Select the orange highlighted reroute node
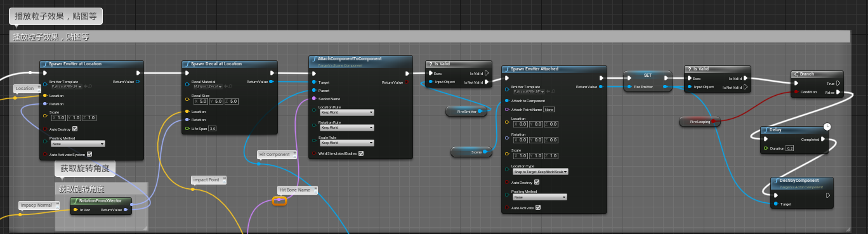Image resolution: width=868 pixels, height=234 pixels. pyautogui.click(x=280, y=201)
